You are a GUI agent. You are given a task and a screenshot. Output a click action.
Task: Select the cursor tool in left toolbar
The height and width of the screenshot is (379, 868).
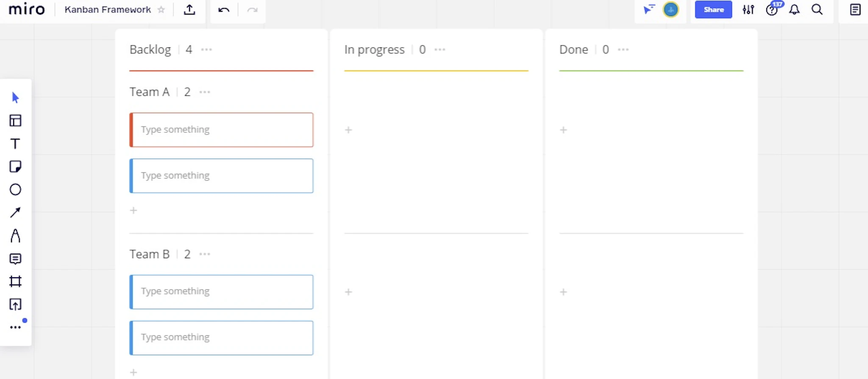[15, 98]
